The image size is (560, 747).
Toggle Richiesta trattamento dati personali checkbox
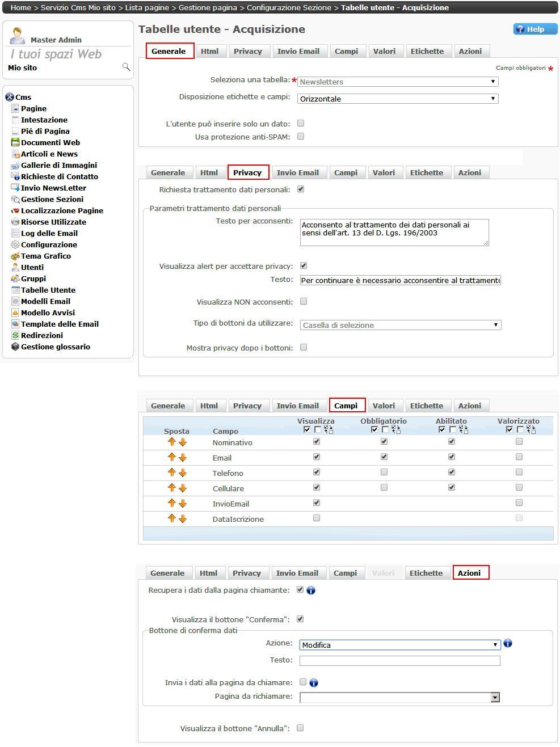tap(301, 189)
